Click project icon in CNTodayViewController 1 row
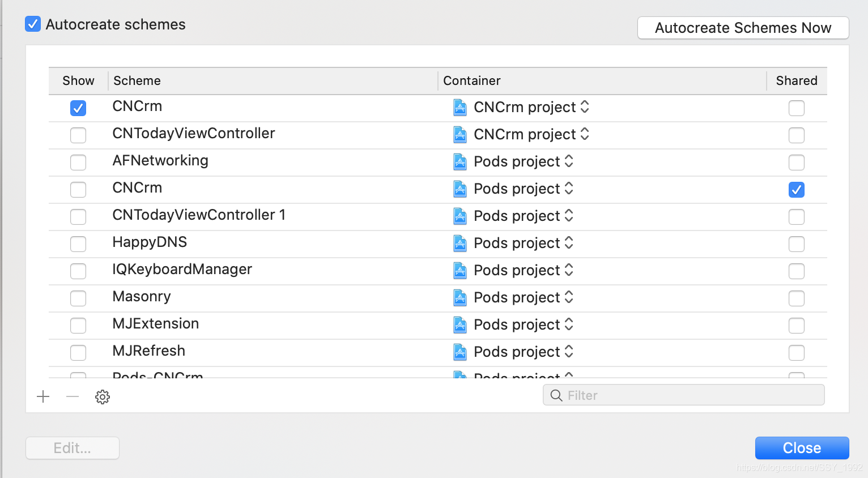 point(460,216)
